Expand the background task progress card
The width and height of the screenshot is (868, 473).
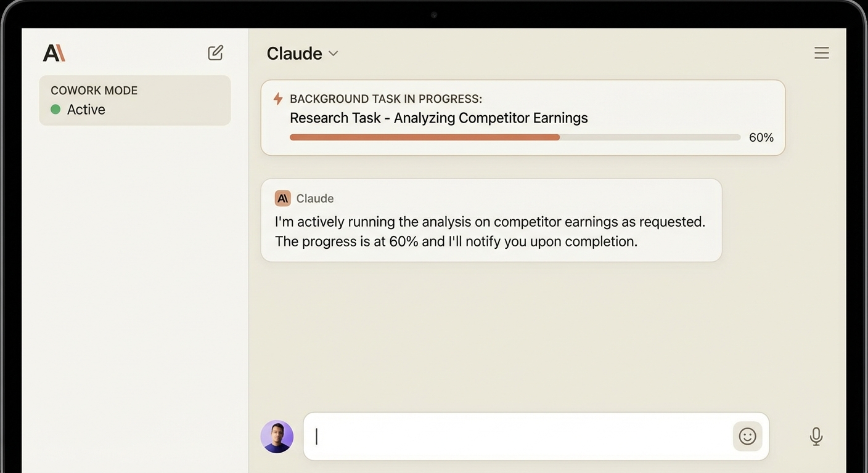click(x=523, y=117)
